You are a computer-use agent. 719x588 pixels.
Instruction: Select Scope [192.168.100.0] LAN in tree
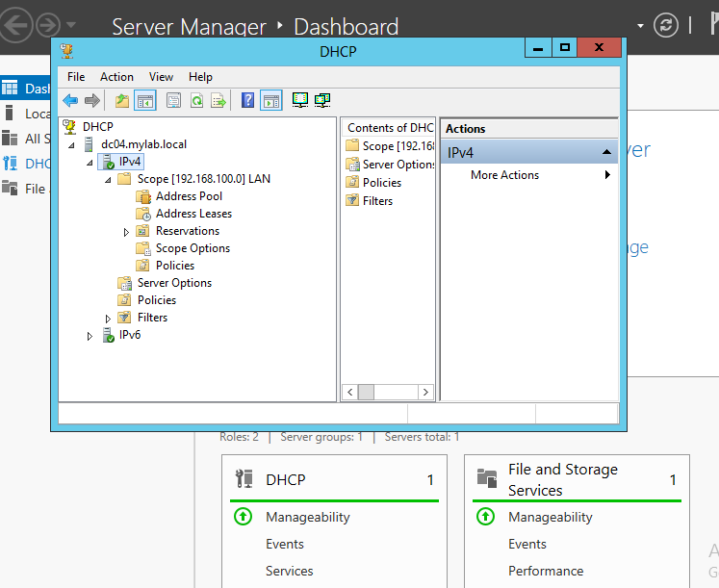(204, 179)
